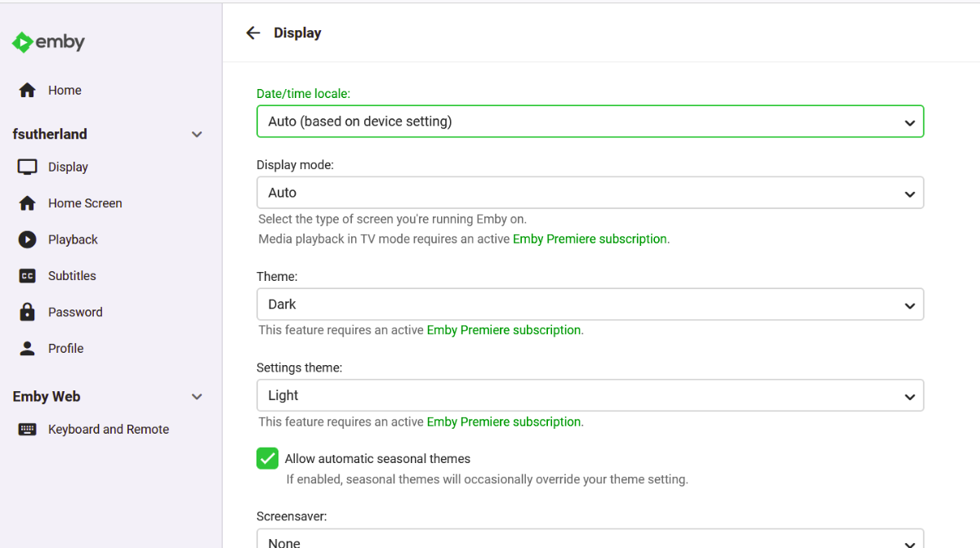Screen dimensions: 980x548
Task: Open Emby Premiere subscription link under Theme
Action: point(504,331)
